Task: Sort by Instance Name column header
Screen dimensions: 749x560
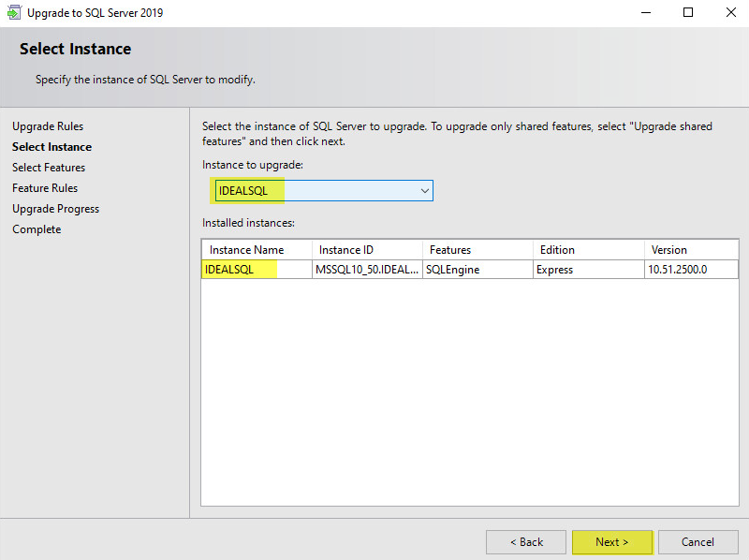Action: coord(257,250)
